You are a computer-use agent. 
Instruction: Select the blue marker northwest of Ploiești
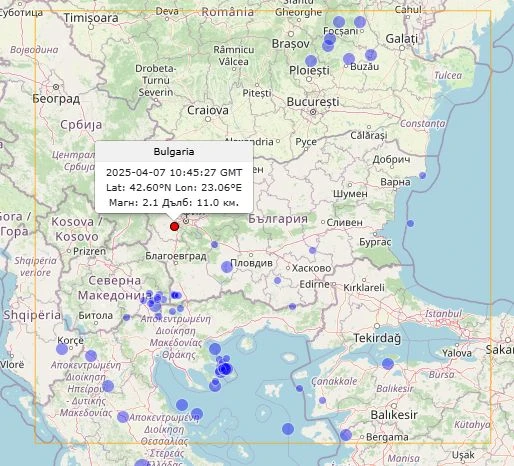click(x=311, y=61)
